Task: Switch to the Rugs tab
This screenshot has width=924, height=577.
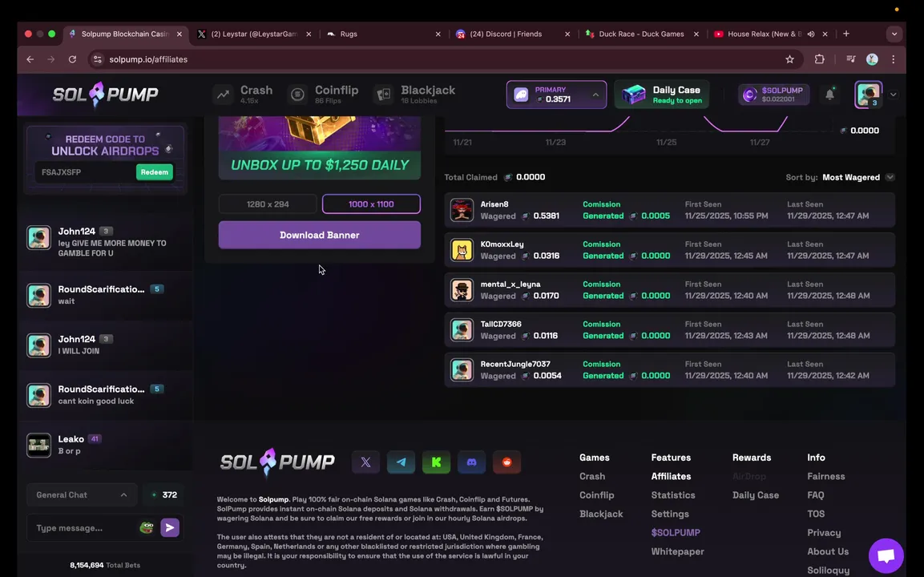Action: point(383,34)
